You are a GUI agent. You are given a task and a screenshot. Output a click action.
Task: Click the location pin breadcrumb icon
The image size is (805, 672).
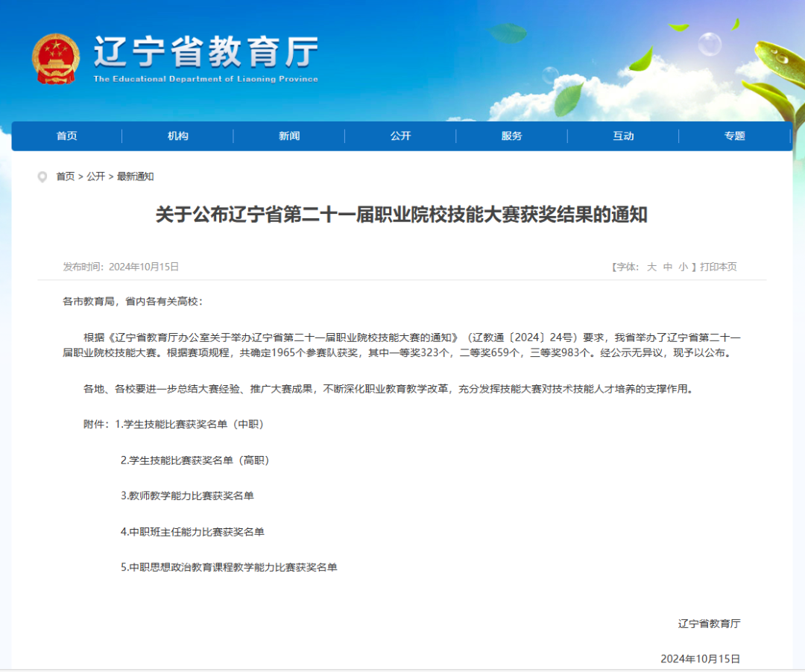(x=42, y=177)
